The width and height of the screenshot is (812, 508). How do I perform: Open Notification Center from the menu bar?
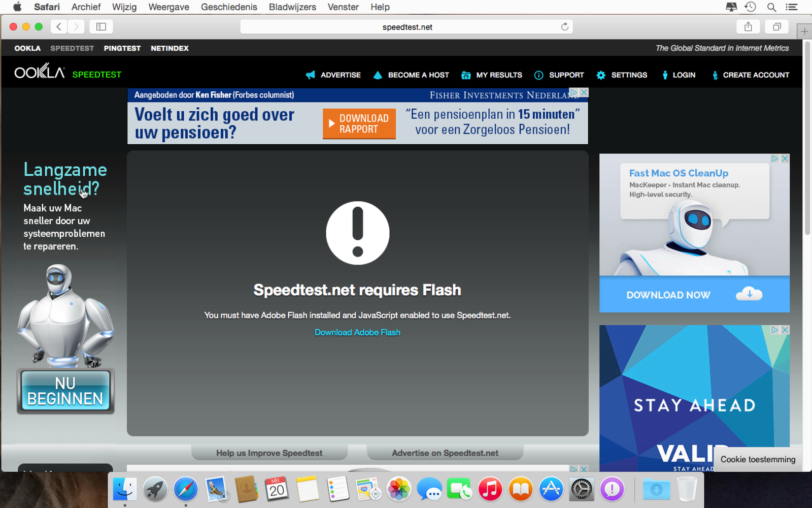click(791, 7)
